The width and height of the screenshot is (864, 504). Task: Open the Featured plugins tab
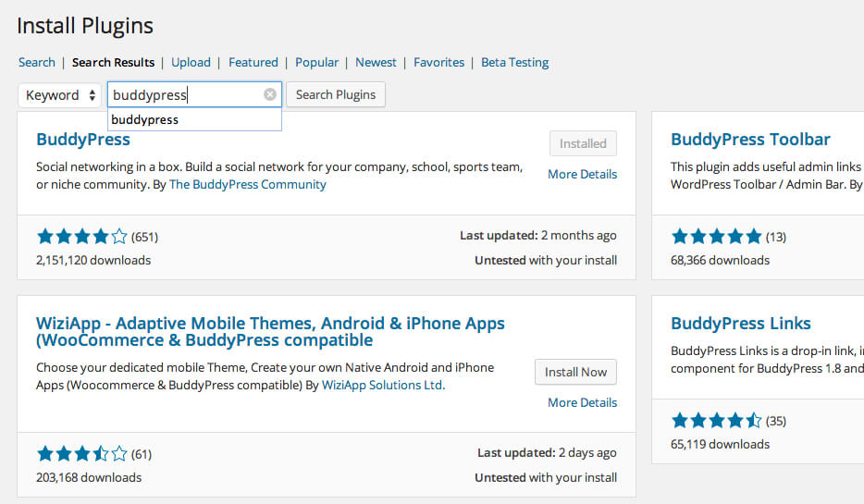pos(253,62)
